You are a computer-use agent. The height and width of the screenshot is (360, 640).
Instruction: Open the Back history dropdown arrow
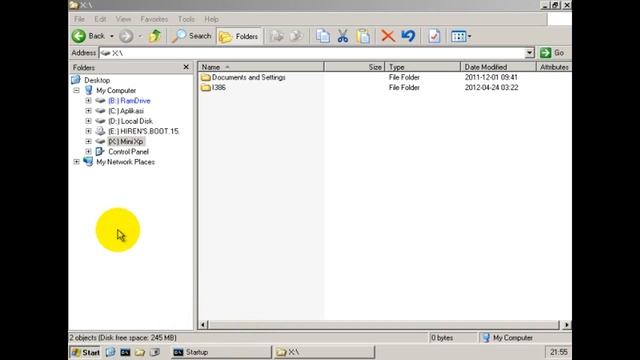pyautogui.click(x=112, y=36)
